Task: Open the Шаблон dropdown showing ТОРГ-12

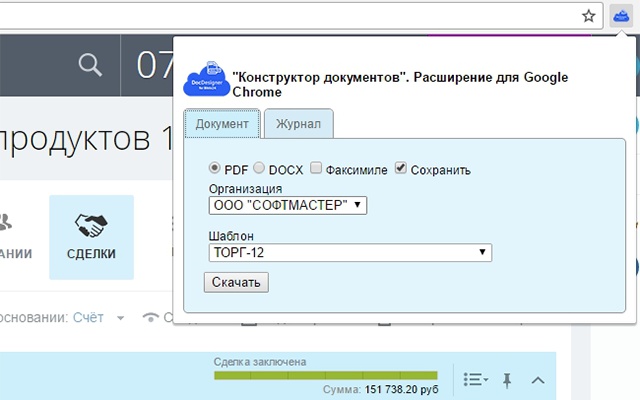Action: (x=350, y=253)
